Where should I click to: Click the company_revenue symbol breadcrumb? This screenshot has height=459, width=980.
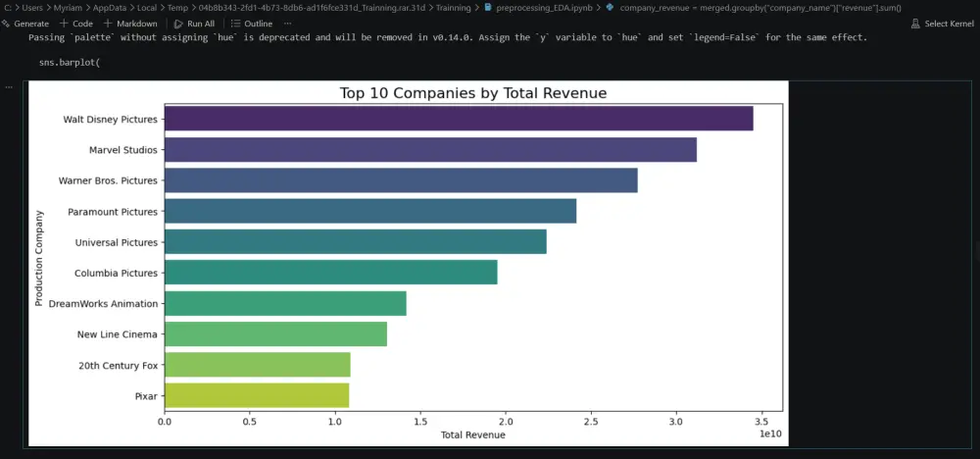[x=760, y=8]
